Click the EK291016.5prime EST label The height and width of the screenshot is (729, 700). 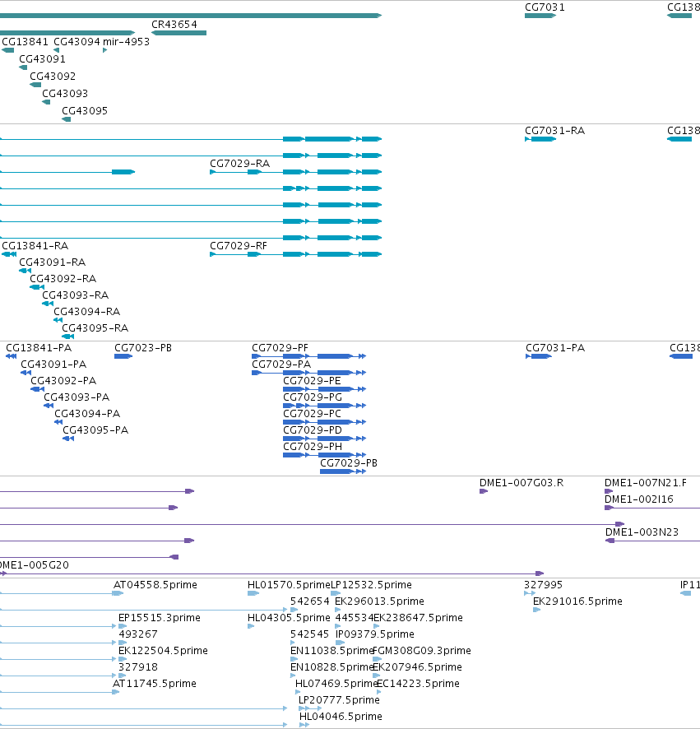(577, 601)
